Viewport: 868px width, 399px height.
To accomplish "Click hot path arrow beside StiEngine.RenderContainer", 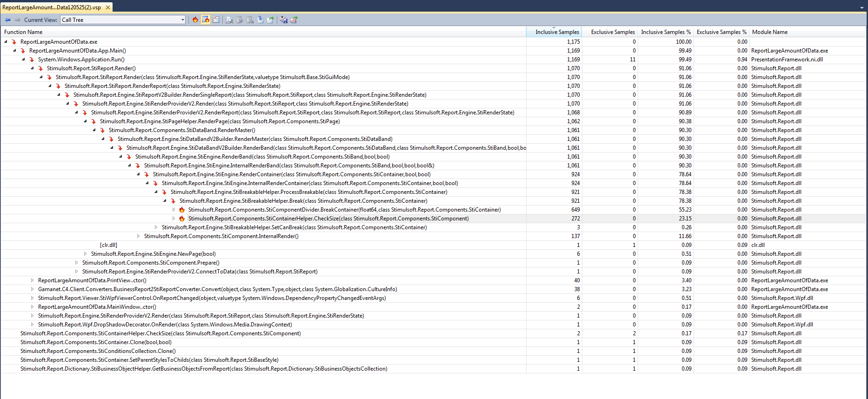I will (x=147, y=174).
